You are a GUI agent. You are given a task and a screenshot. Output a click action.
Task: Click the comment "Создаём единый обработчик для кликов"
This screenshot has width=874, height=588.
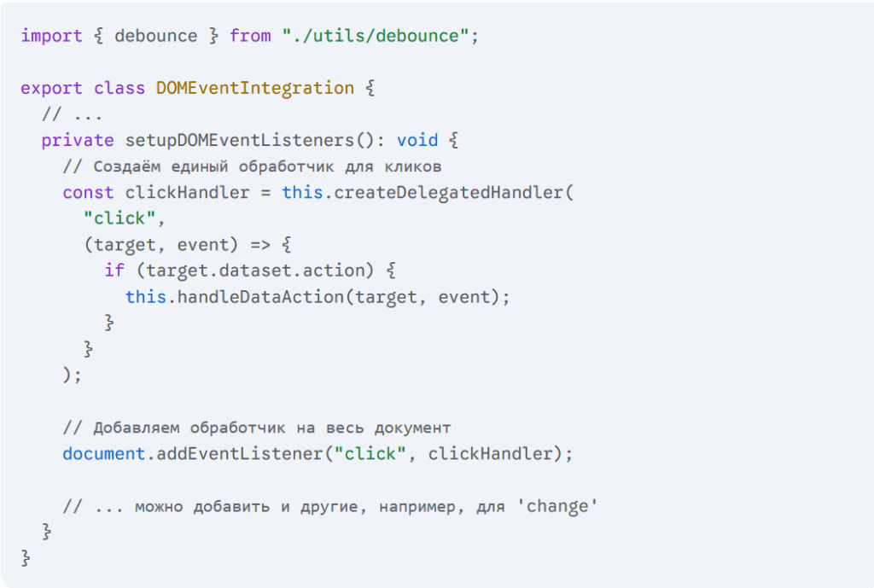coord(252,166)
